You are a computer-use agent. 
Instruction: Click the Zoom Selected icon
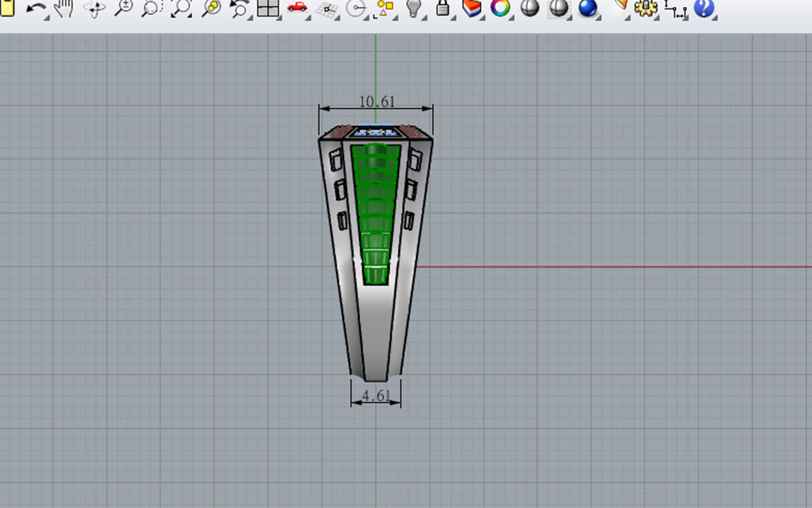211,8
